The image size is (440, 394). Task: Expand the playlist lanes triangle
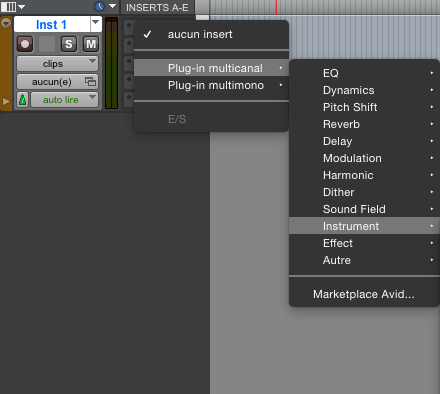point(6,101)
